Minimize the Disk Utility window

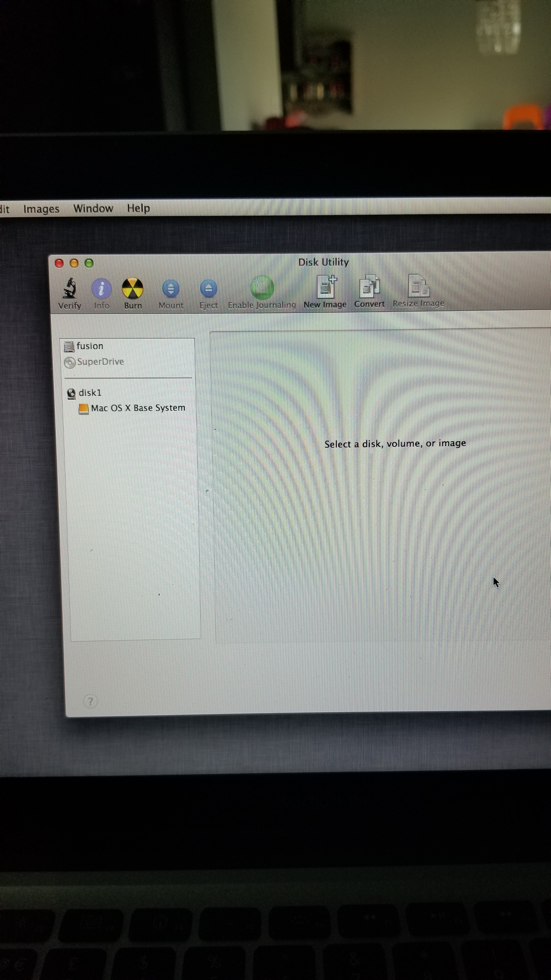click(x=74, y=263)
